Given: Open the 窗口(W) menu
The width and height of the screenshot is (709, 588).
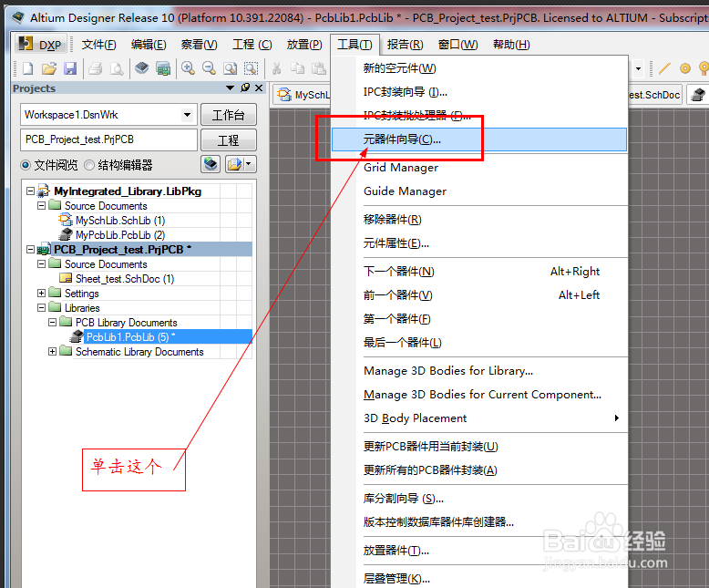Looking at the screenshot, I should coord(458,45).
